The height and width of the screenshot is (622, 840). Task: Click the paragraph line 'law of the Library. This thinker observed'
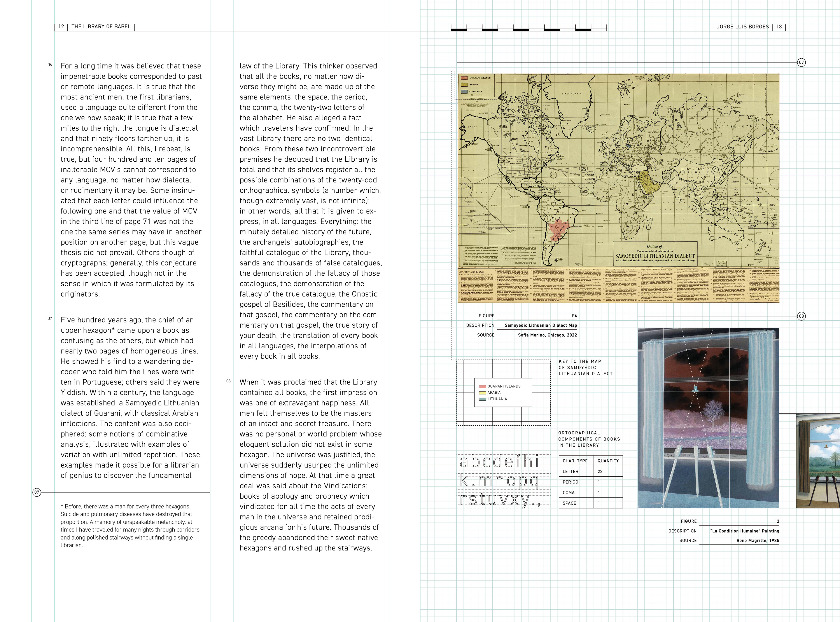coord(308,66)
